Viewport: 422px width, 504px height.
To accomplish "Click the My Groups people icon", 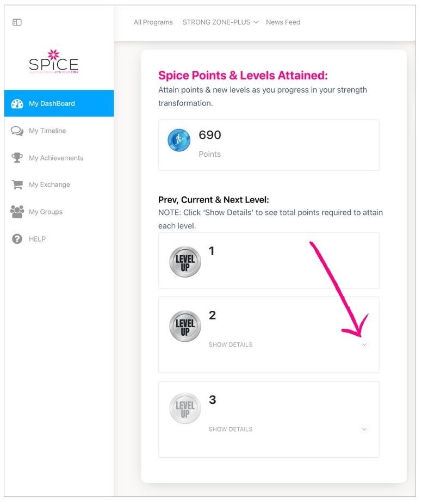I will [17, 212].
